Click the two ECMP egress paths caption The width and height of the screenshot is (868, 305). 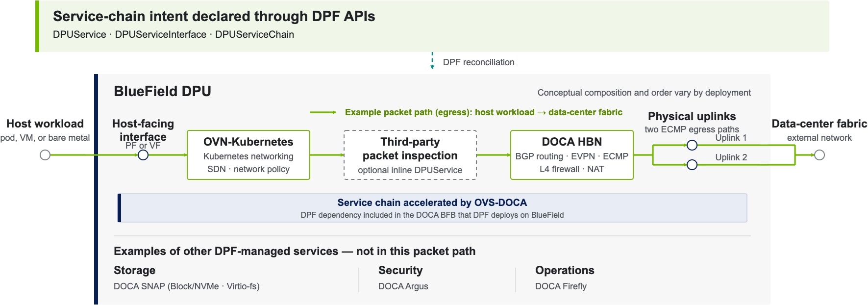pos(692,129)
